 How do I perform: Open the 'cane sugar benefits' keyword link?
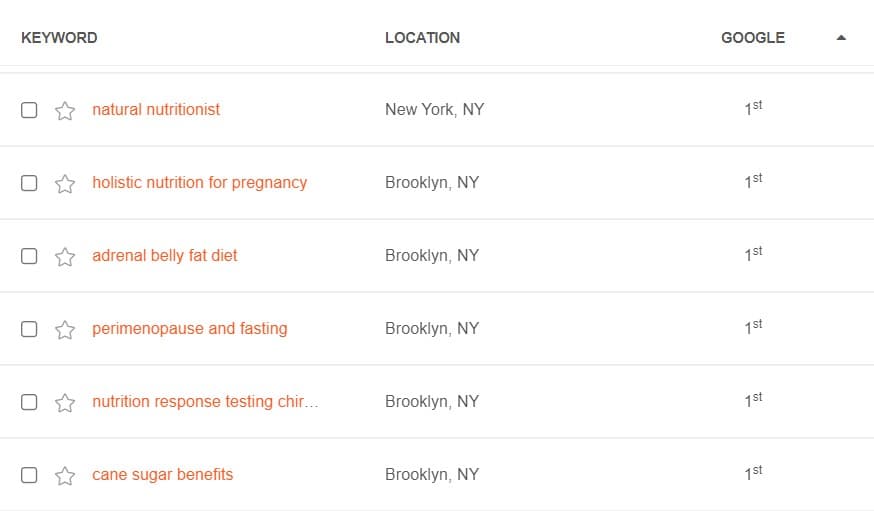162,474
